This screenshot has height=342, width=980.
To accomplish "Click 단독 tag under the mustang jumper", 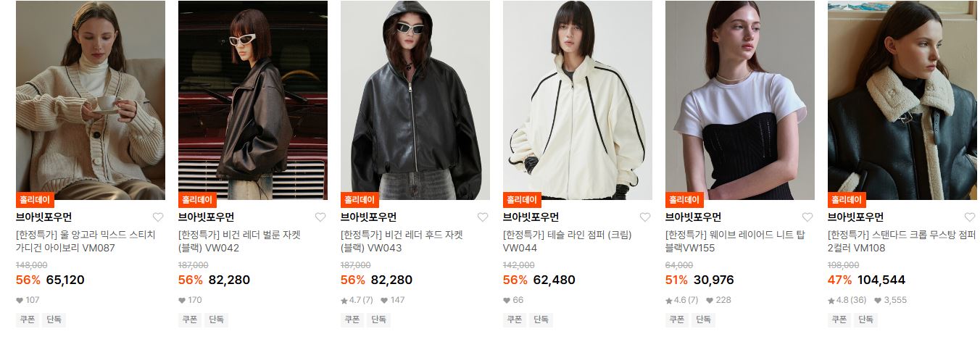I will 865,320.
